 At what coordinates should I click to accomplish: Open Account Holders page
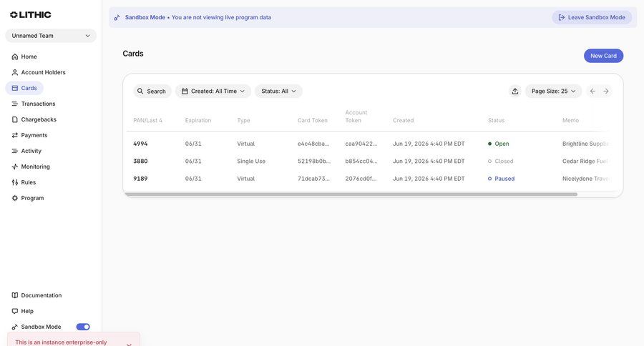click(39, 72)
